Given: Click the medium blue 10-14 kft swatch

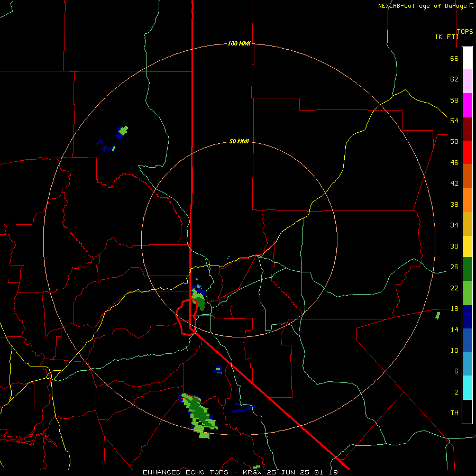Looking at the screenshot, I should coord(467,340).
